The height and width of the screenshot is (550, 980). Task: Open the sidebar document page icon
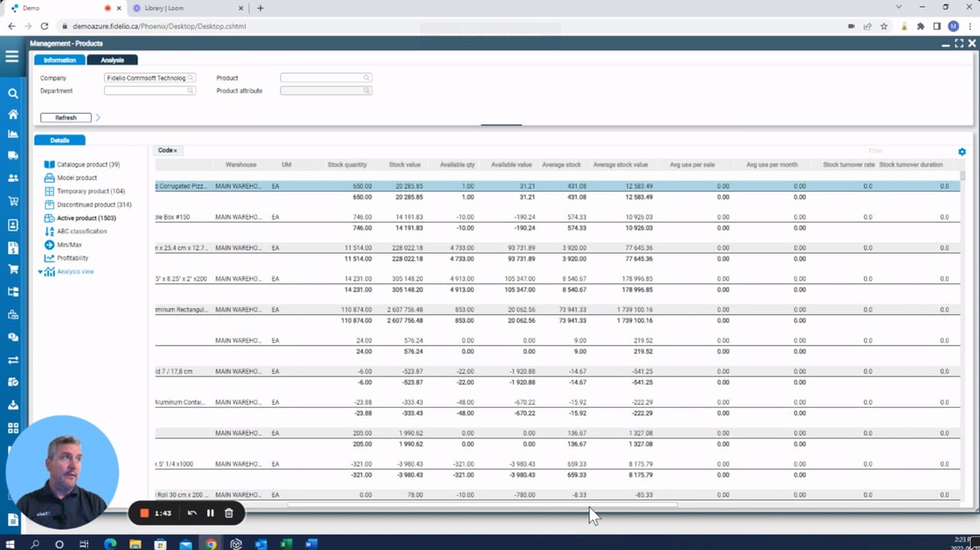(12, 519)
